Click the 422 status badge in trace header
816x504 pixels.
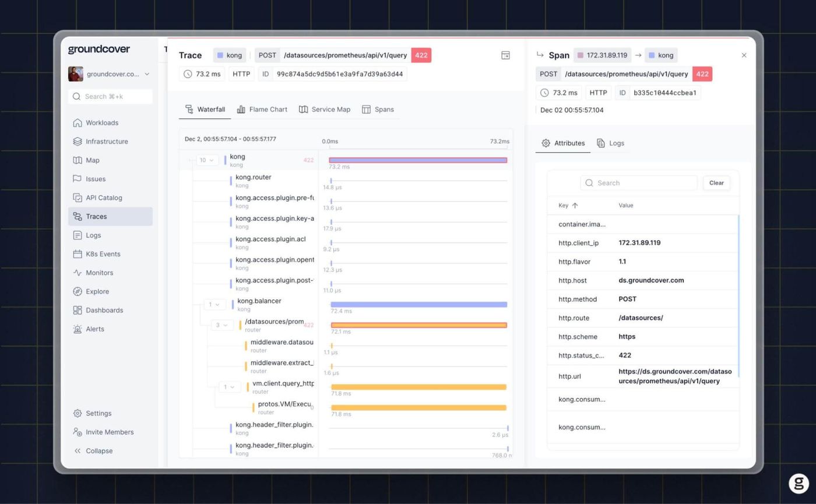[x=421, y=55]
